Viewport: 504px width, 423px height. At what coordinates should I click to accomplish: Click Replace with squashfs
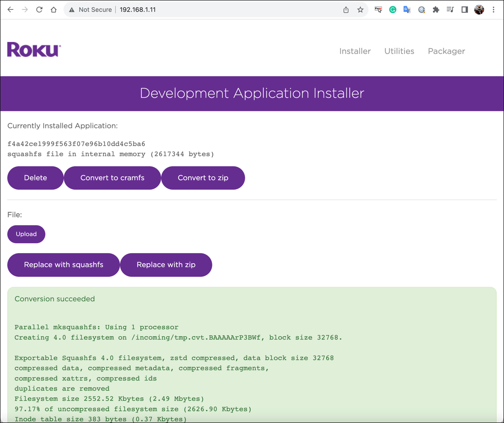63,265
